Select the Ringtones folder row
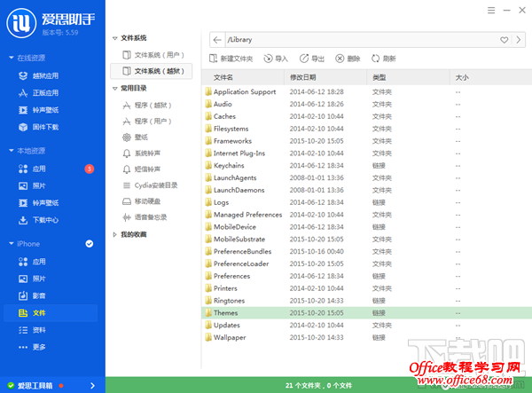 click(367, 301)
